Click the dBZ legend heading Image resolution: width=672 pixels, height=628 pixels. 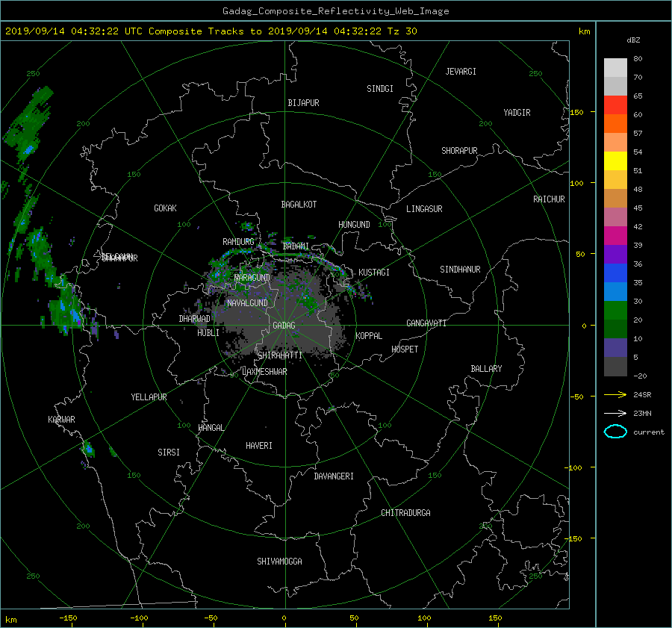(633, 40)
